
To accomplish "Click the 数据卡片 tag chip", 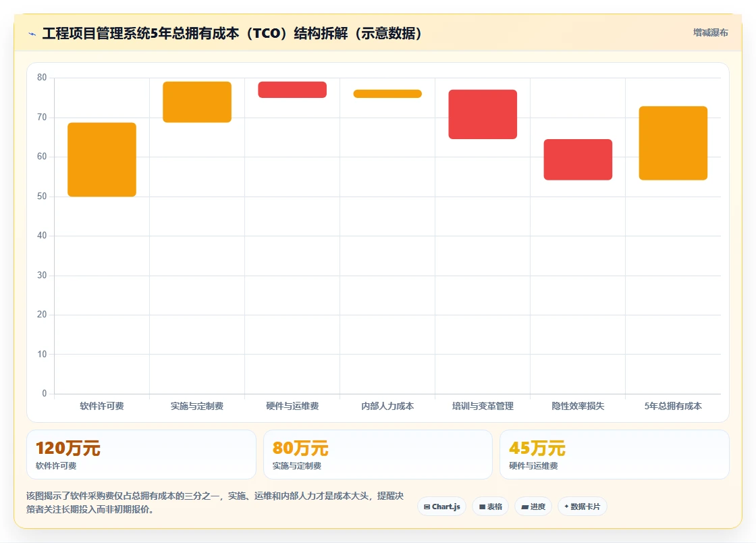I will tap(583, 507).
